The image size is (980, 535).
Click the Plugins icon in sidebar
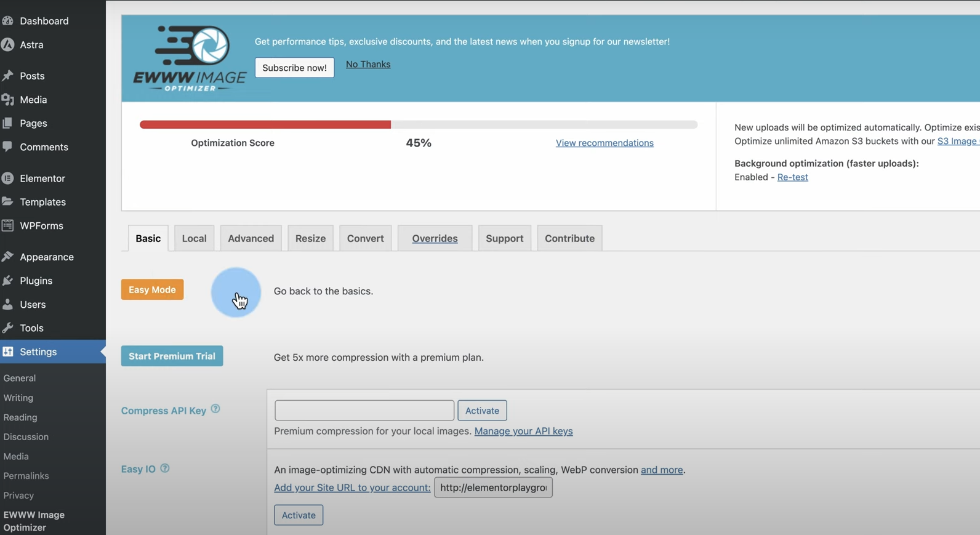pyautogui.click(x=7, y=281)
